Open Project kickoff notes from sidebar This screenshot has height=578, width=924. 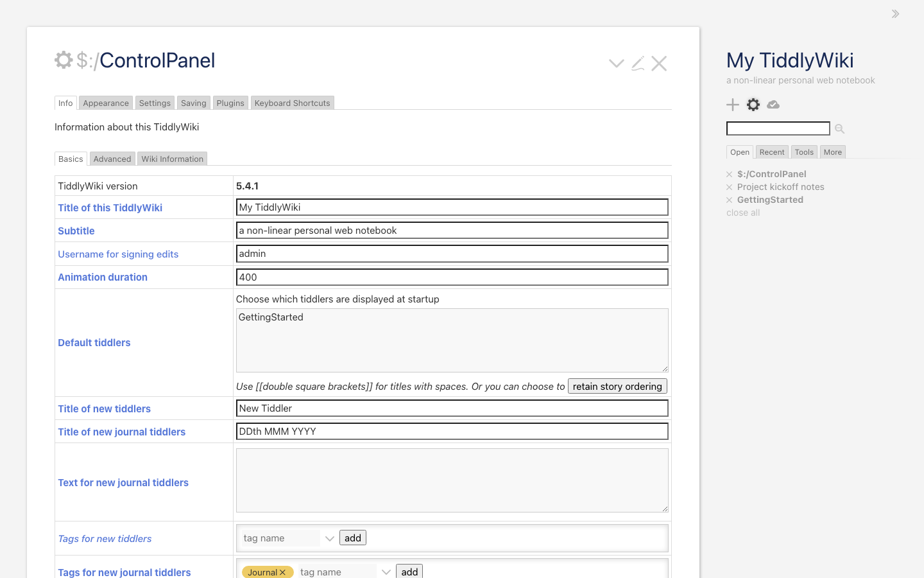(x=780, y=187)
